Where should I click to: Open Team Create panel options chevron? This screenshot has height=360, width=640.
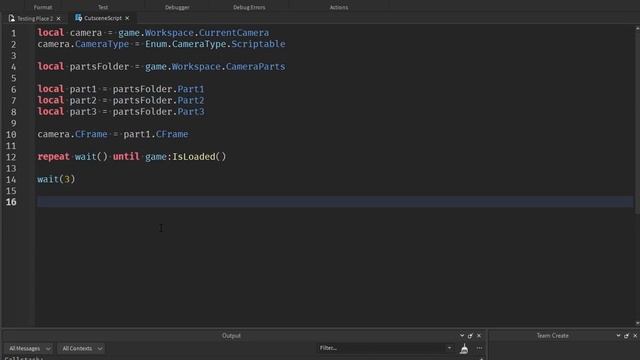pos(618,336)
